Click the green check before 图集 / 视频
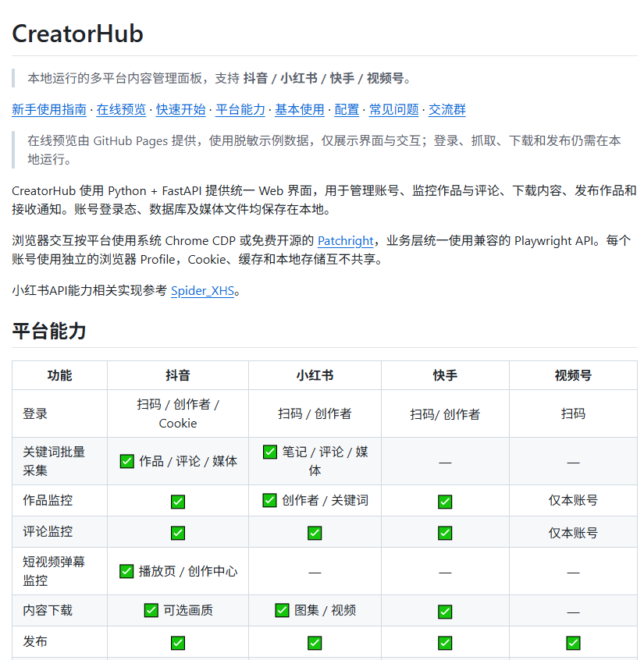Screen dimensions: 644x660 click(x=283, y=610)
